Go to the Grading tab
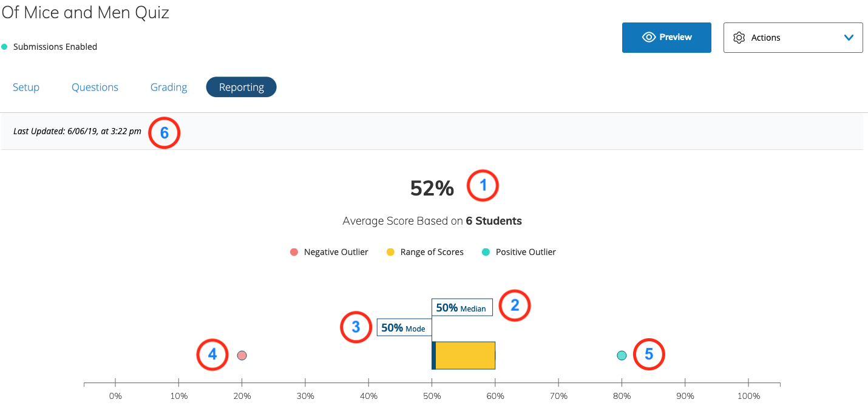Screen dimensions: 868x405 point(169,87)
